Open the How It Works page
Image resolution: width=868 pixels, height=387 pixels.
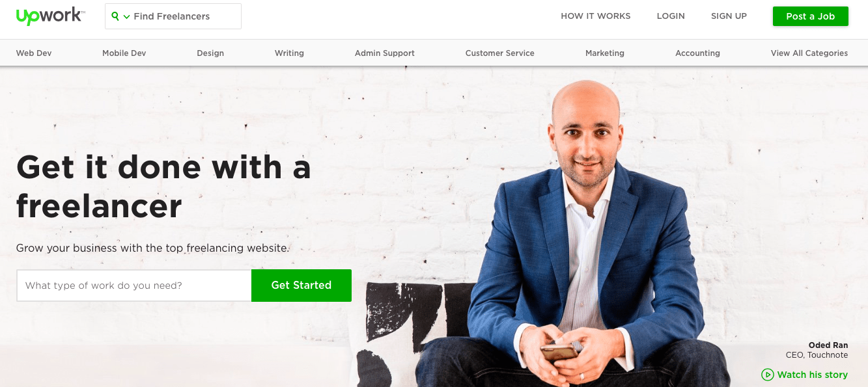pos(596,16)
